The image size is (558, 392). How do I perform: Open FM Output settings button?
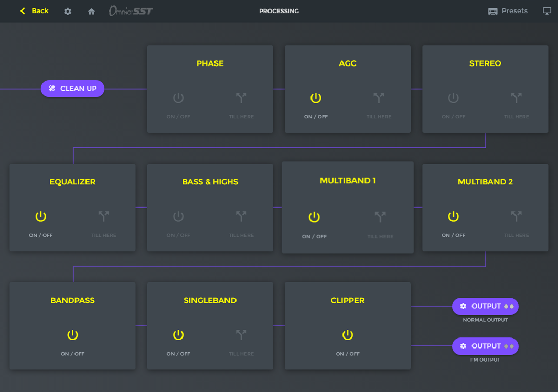click(x=485, y=346)
